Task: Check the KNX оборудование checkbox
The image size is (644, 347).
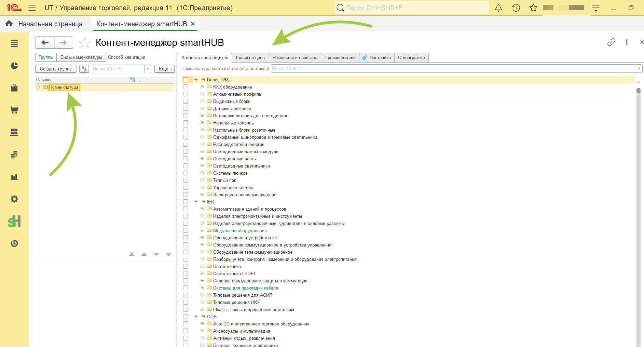Action: (186, 87)
